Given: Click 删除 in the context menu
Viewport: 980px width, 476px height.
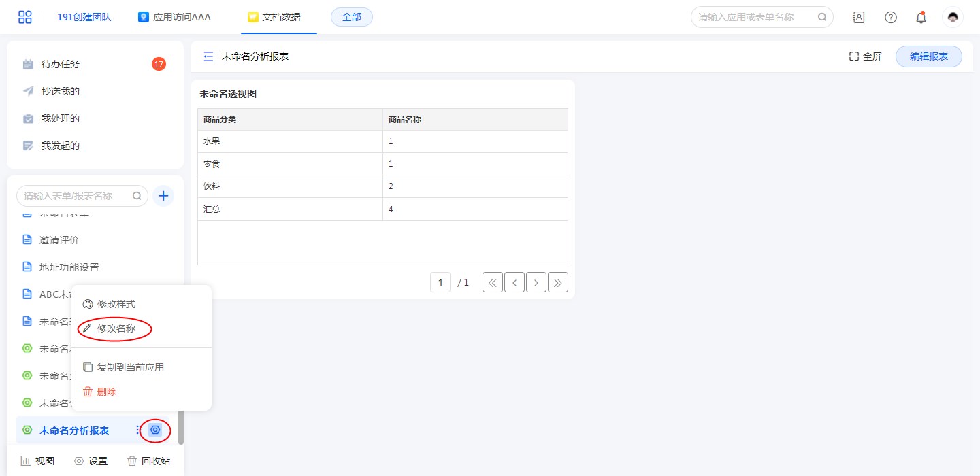Looking at the screenshot, I should [x=106, y=392].
